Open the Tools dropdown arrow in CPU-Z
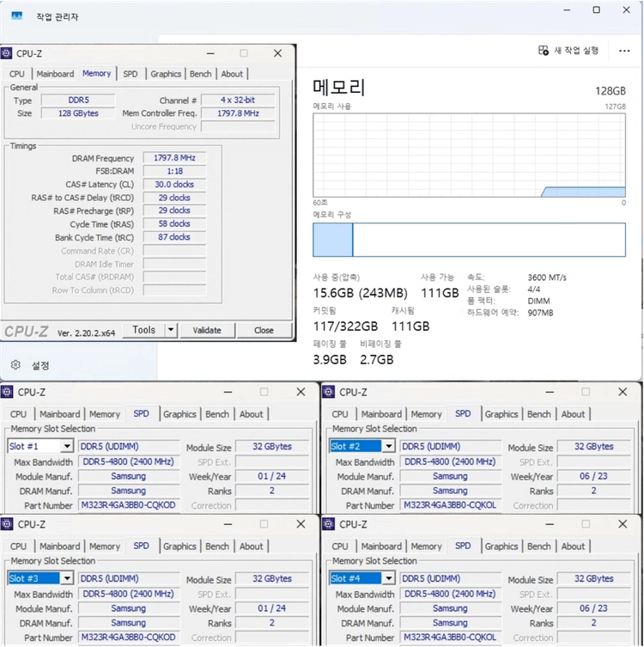The image size is (644, 647). [171, 330]
